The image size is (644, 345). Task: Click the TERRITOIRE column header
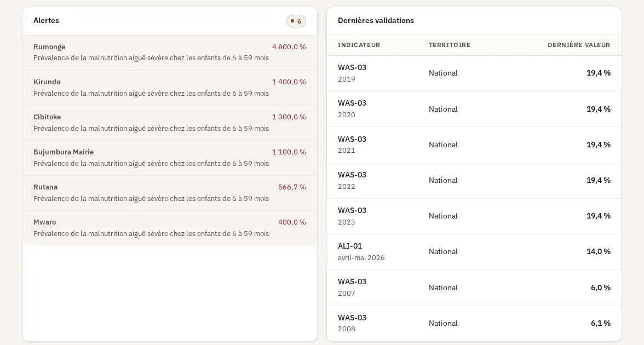coord(450,45)
